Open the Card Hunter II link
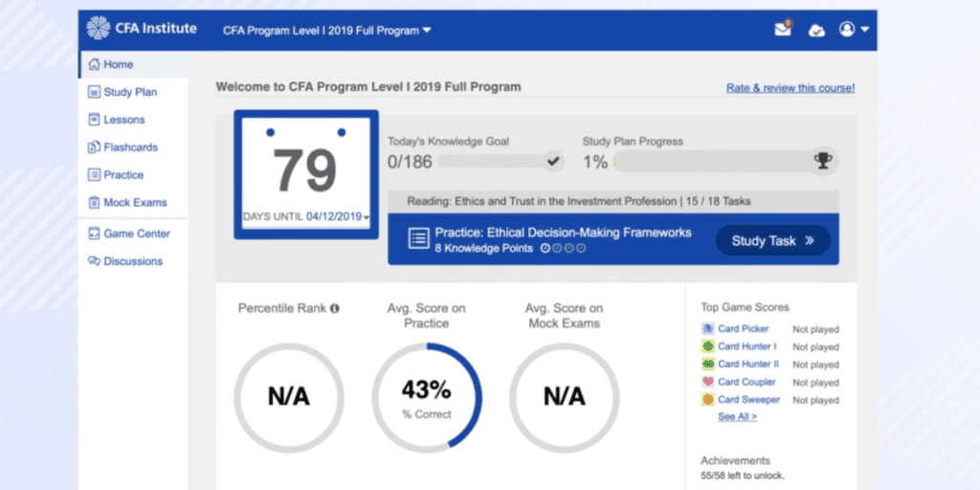The width and height of the screenshot is (980, 490). click(748, 364)
